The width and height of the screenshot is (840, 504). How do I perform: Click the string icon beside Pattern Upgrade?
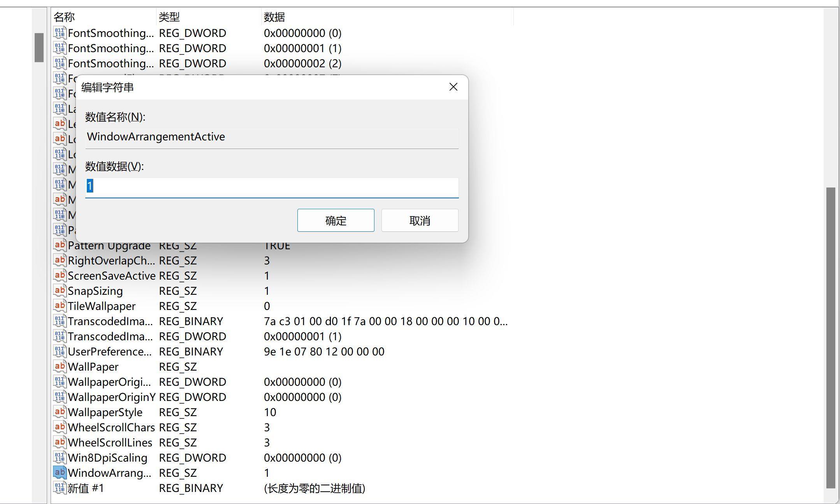[x=60, y=245]
